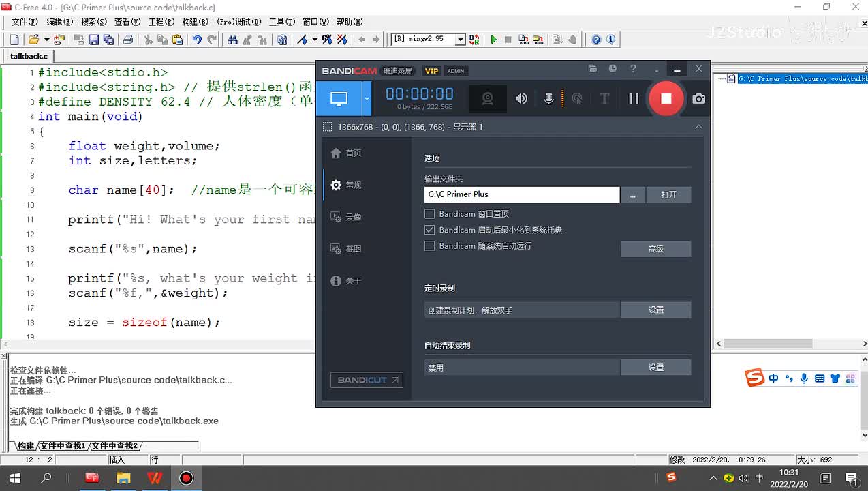This screenshot has height=491, width=868.
Task: Open Bandicam scheduled recording clock icon
Action: (613, 69)
